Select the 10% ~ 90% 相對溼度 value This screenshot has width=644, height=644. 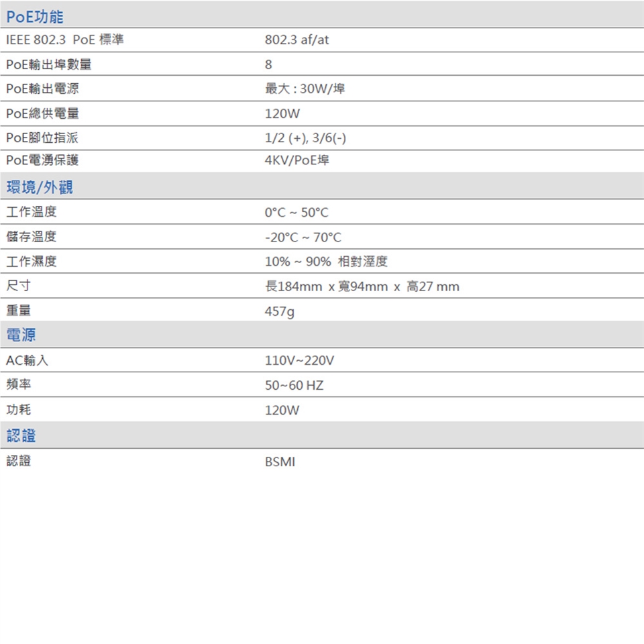coord(326,262)
